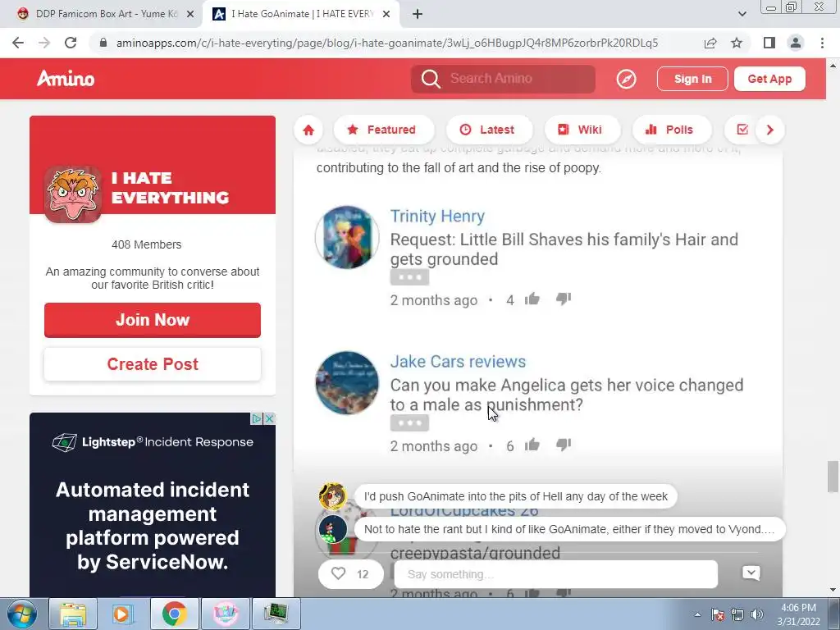Open the Featured tab
Image resolution: width=840 pixels, height=630 pixels.
point(383,130)
